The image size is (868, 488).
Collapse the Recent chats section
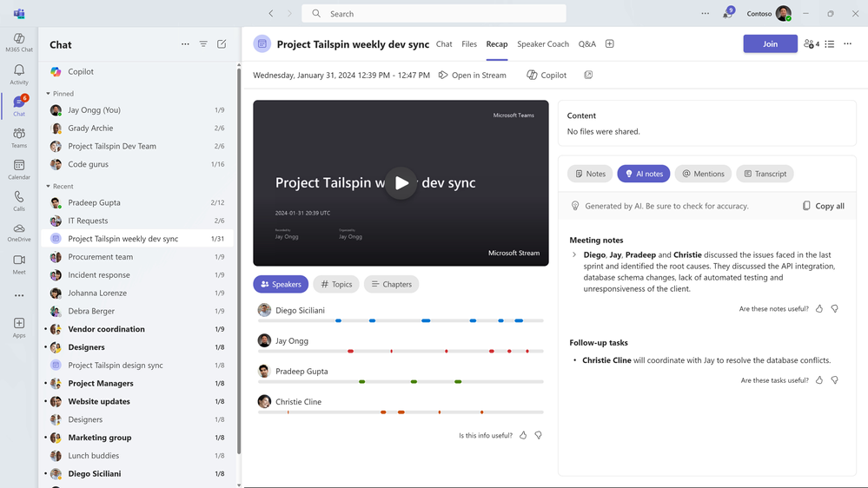point(48,187)
